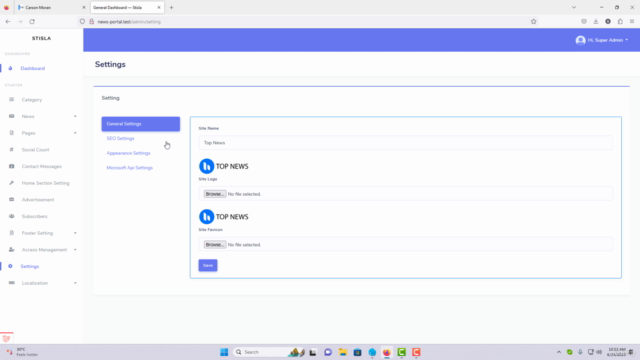This screenshot has width=640, height=360.
Task: Click the Home Section Setting wrench icon
Action: click(11, 183)
